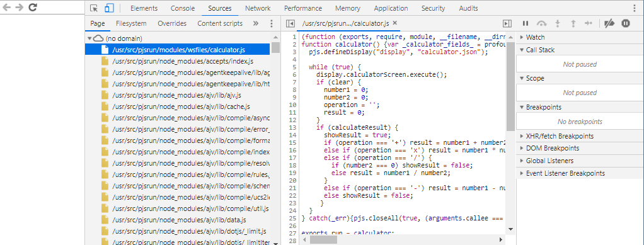Click code editor vertical scrollbar thumb
Screen dimensions: 644x245
(510, 86)
